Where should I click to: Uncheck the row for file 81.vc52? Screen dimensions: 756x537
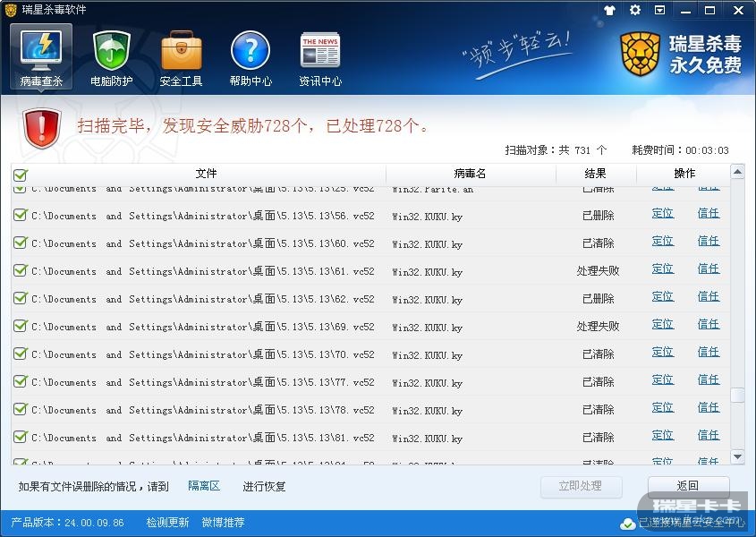pyautogui.click(x=21, y=436)
